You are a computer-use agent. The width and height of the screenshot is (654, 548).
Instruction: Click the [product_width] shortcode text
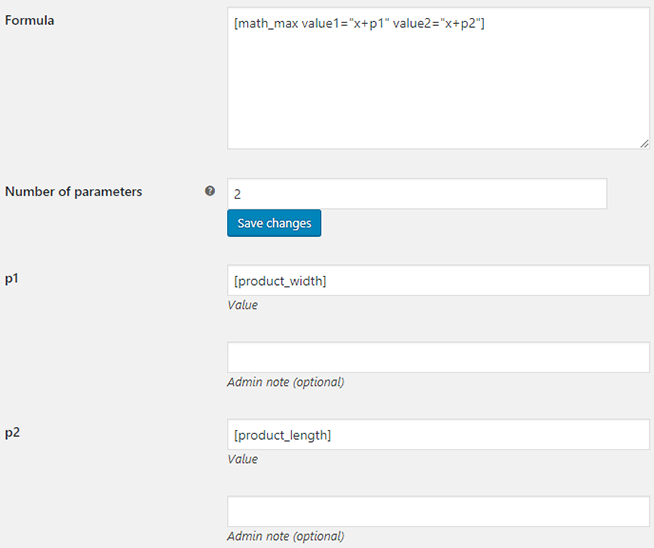(280, 281)
